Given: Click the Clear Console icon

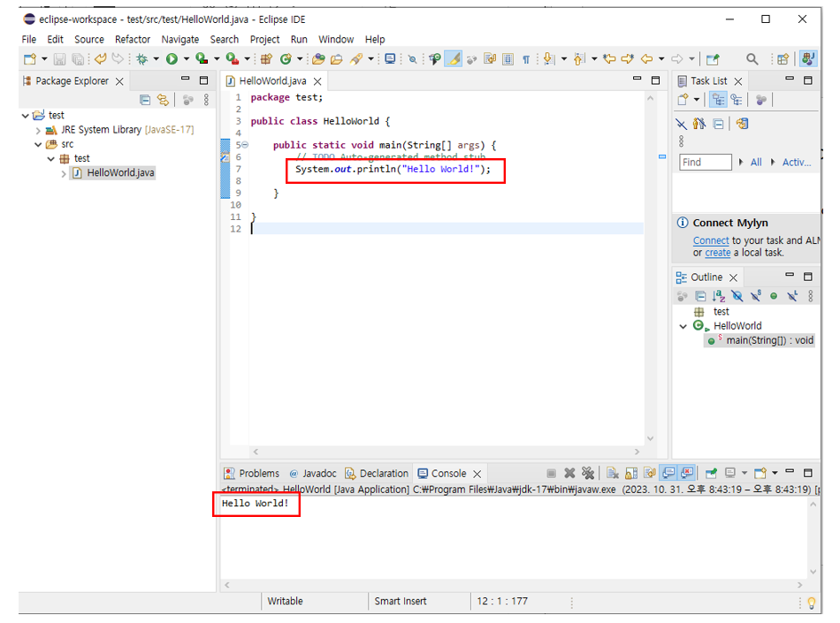Looking at the screenshot, I should tap(613, 473).
